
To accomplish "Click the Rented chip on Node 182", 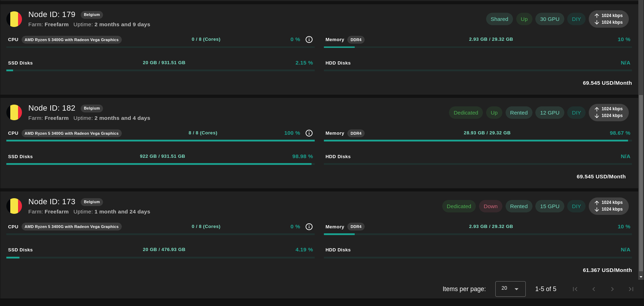I will (x=519, y=113).
